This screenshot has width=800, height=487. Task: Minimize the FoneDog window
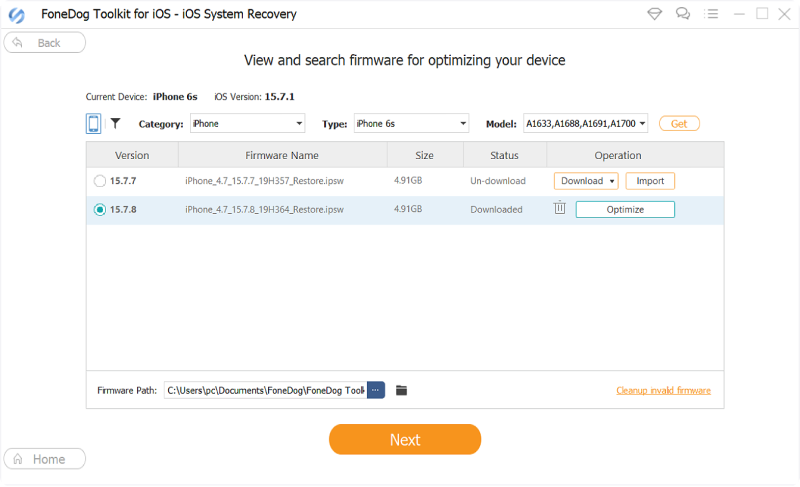739,14
